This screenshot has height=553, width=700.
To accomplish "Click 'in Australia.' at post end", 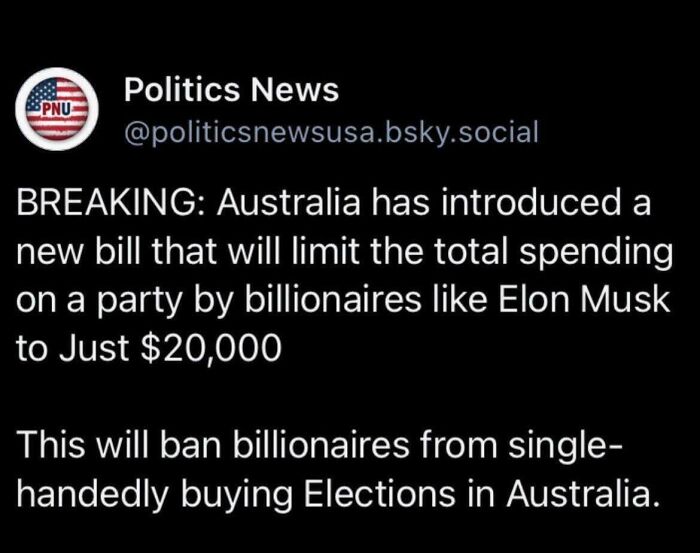I will coord(563,494).
